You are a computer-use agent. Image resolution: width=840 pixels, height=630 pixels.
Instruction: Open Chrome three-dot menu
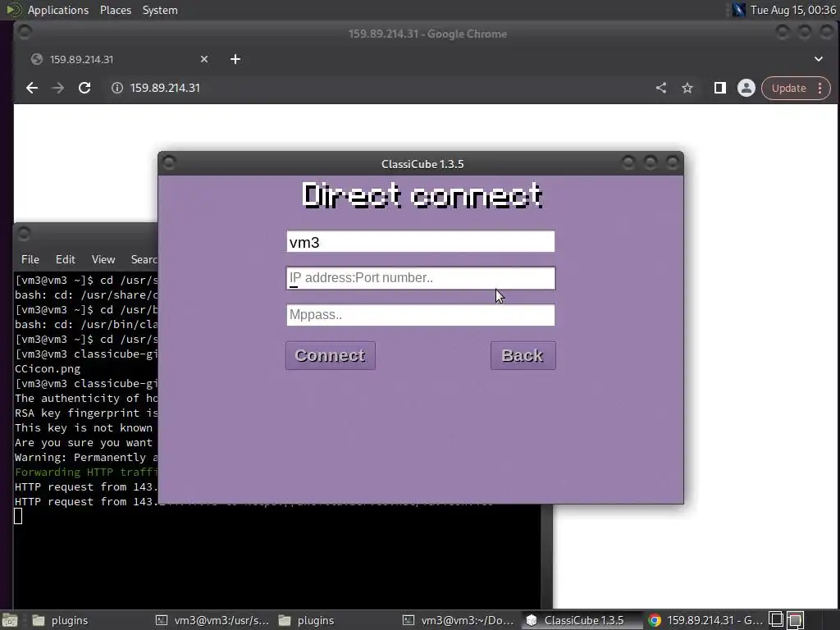[x=820, y=89]
